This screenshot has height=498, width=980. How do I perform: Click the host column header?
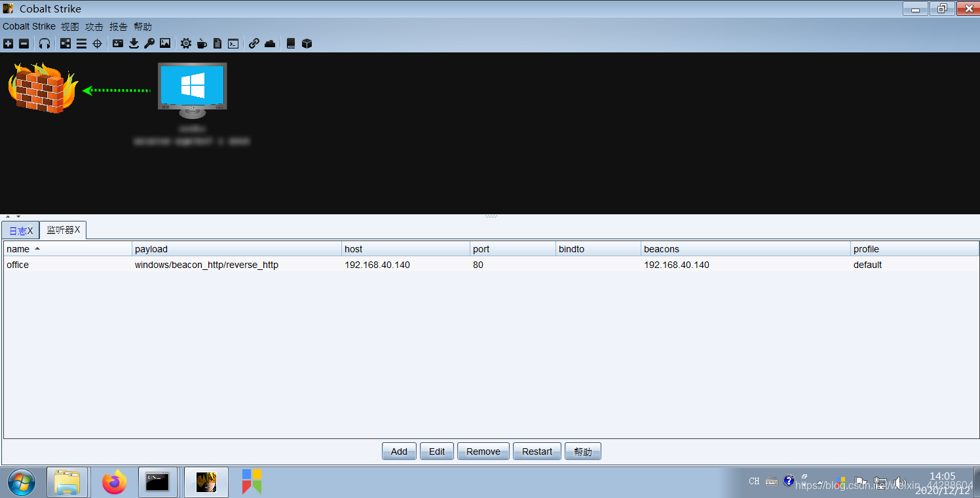click(x=405, y=249)
